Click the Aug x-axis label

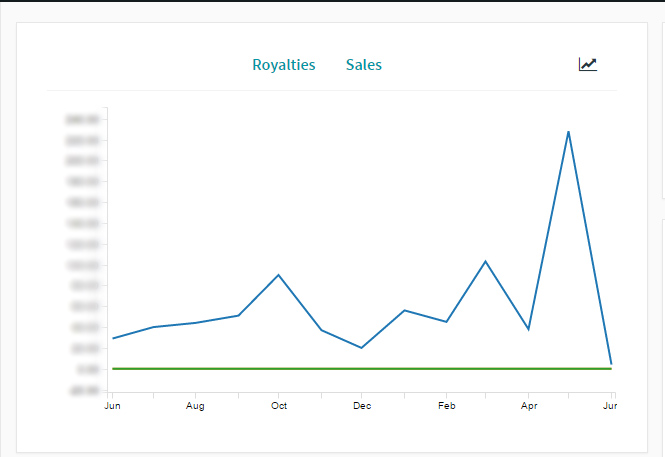coord(195,406)
